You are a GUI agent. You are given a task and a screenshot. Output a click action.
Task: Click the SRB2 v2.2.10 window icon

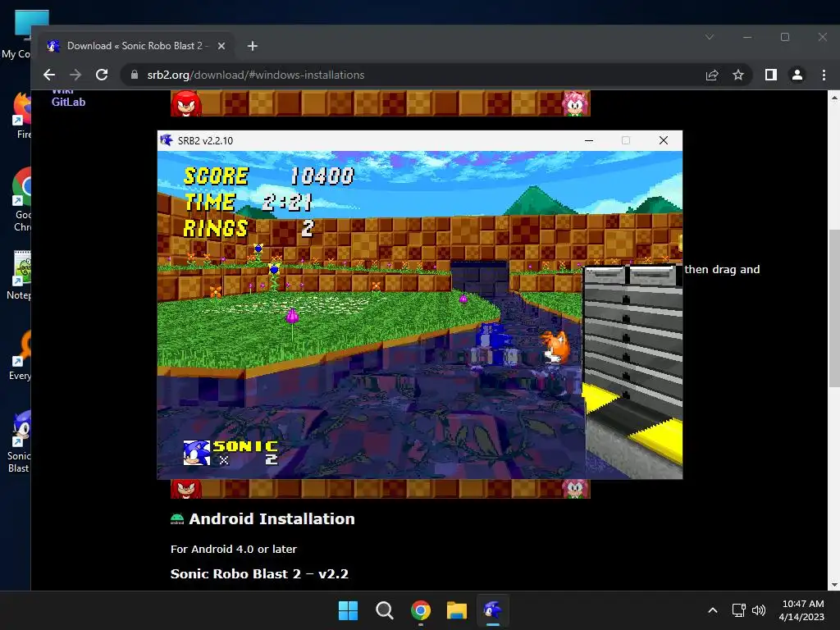167,140
